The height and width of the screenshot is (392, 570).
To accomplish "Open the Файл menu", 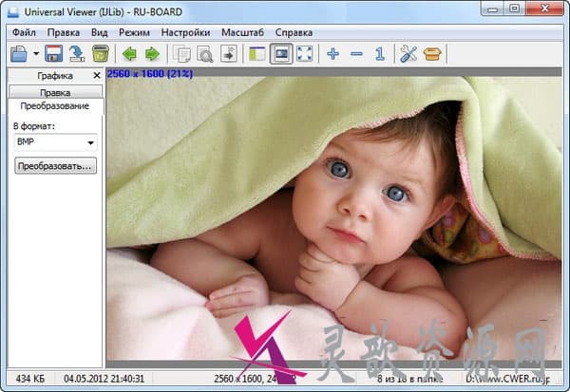I will [24, 32].
